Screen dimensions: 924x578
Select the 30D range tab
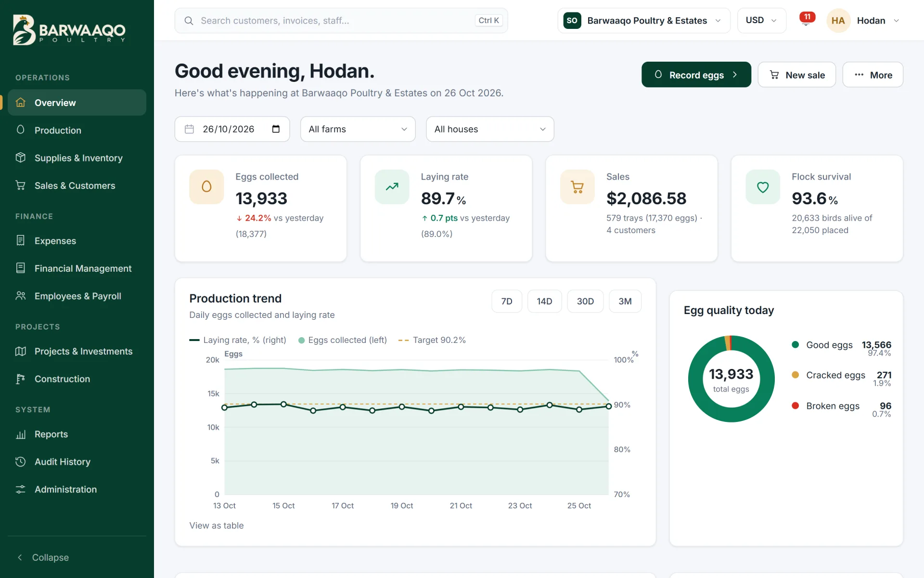[585, 302]
